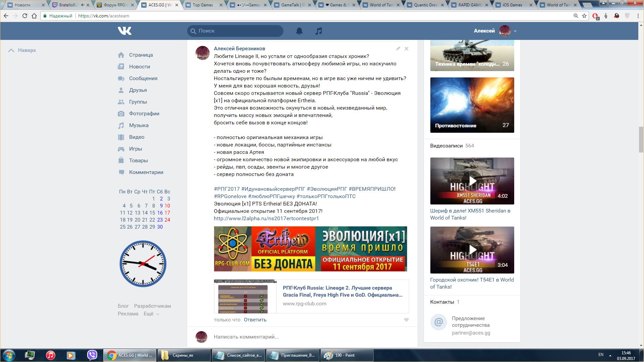Click the Новости news icon
The image size is (644, 362).
point(121,67)
